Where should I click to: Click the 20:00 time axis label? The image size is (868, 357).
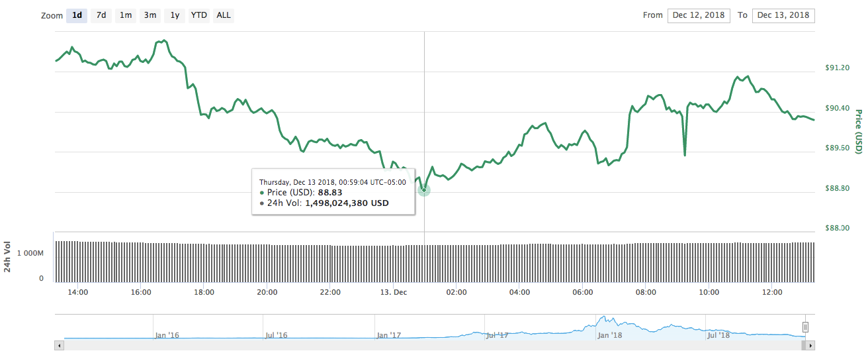click(267, 292)
